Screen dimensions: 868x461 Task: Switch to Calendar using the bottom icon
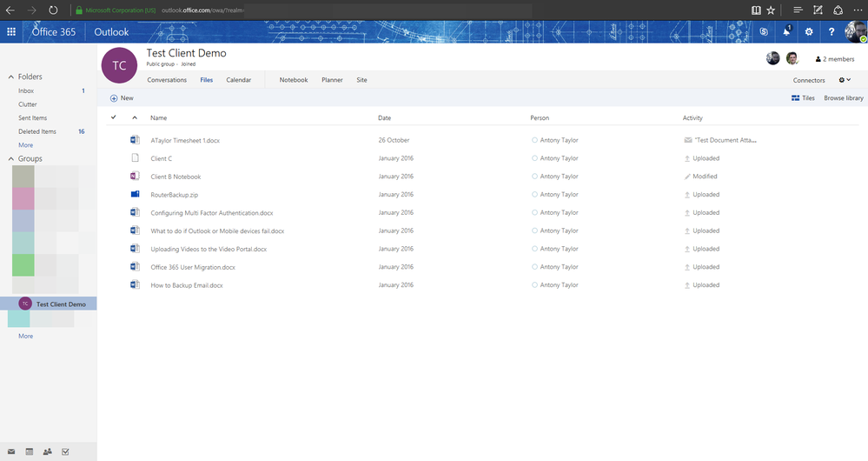30,451
